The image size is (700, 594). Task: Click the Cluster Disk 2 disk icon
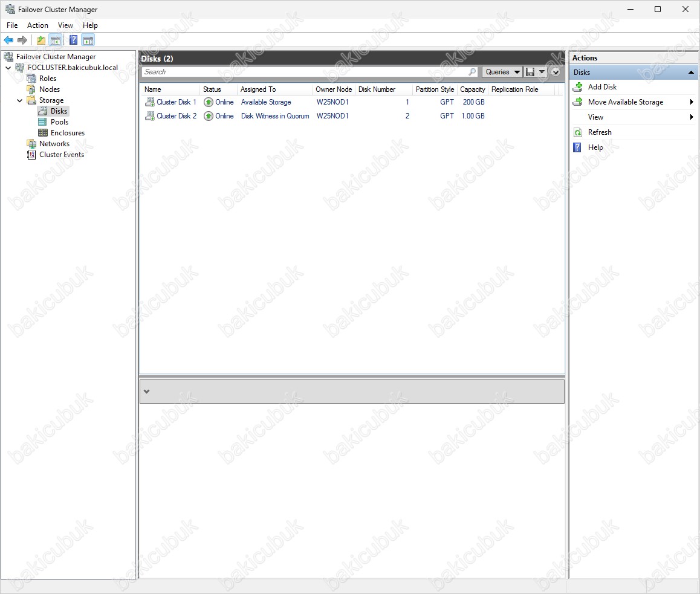(150, 116)
